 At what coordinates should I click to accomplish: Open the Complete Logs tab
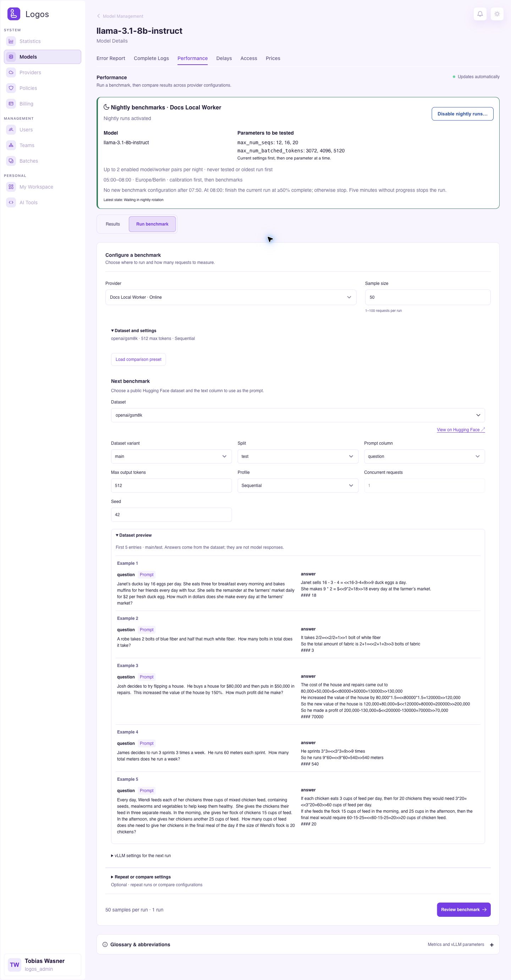151,58
